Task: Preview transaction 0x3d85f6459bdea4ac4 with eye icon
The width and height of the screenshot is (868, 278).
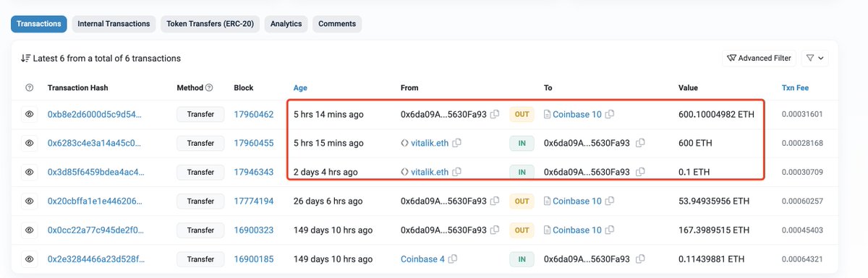Action: pos(30,172)
